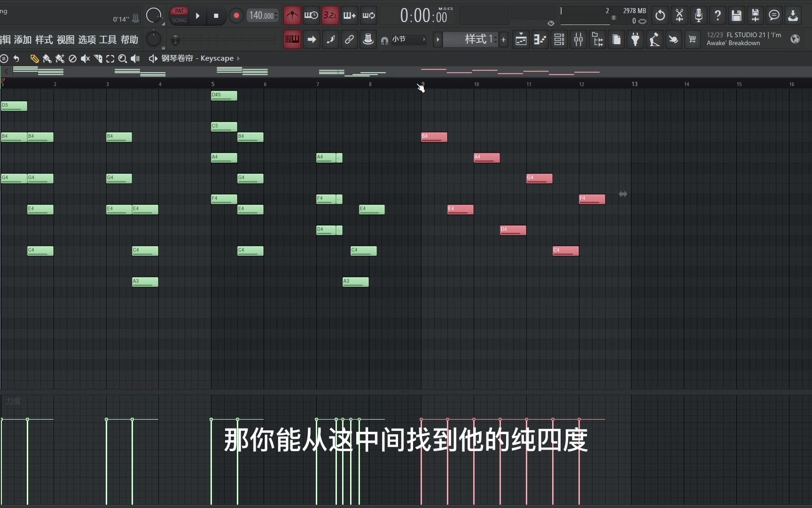This screenshot has height=508, width=812.
Task: Open the project info speech bubble icon
Action: click(x=774, y=16)
